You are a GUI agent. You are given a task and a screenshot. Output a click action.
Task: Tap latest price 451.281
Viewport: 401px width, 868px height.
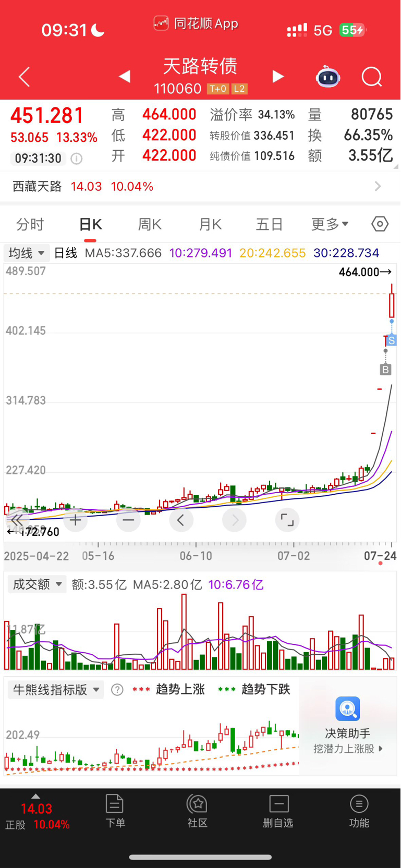(x=47, y=115)
